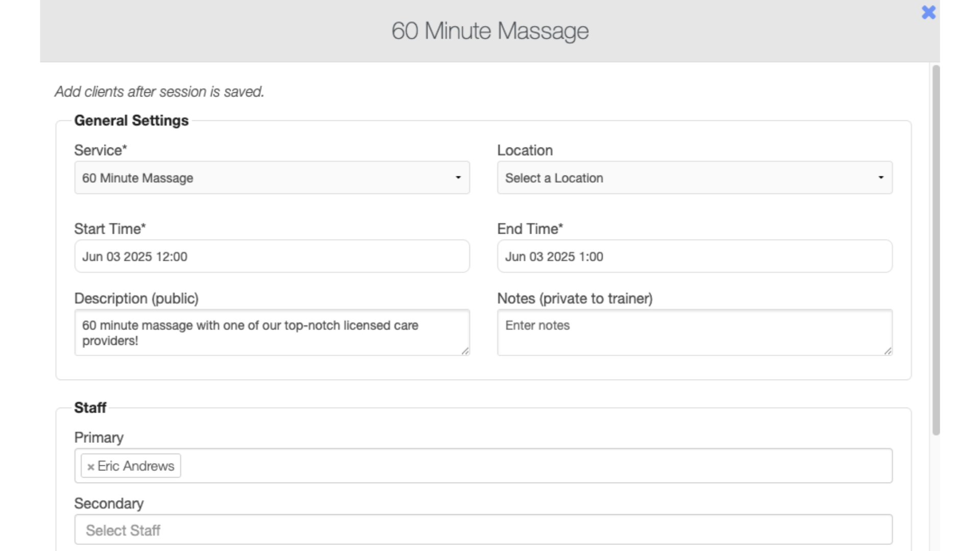Click into the private Notes field

695,332
